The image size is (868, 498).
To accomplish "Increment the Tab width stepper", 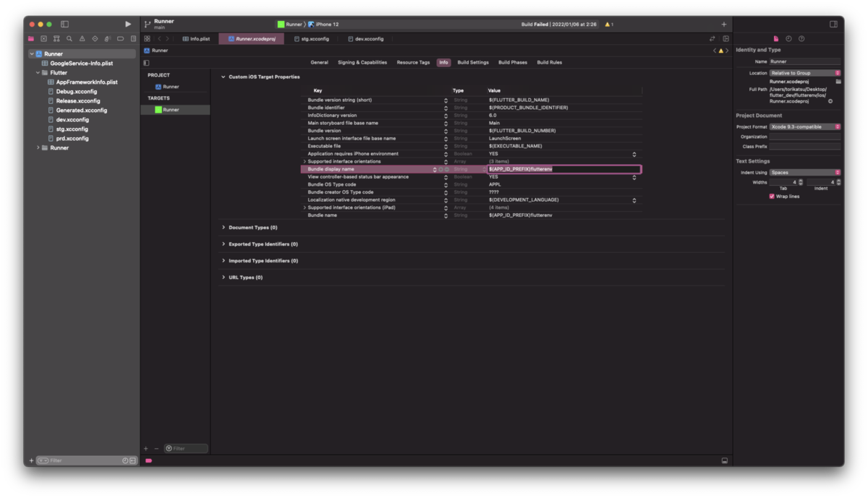I will coord(800,181).
